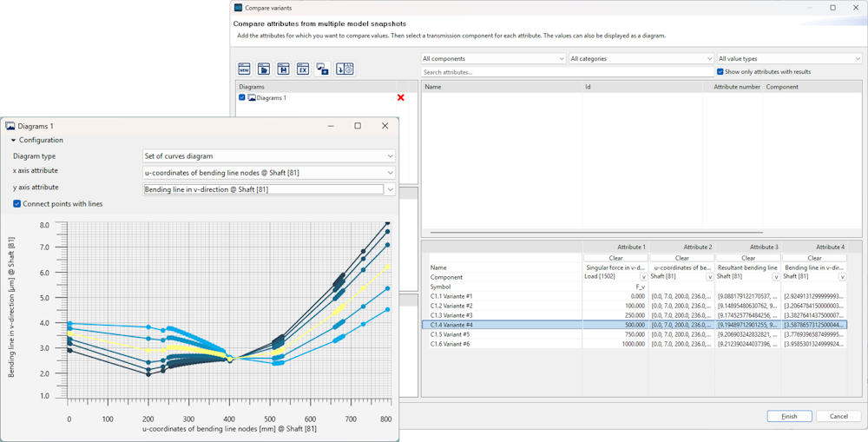
Task: Uncheck the Diagrams 1 list checkbox
Action: pyautogui.click(x=242, y=98)
